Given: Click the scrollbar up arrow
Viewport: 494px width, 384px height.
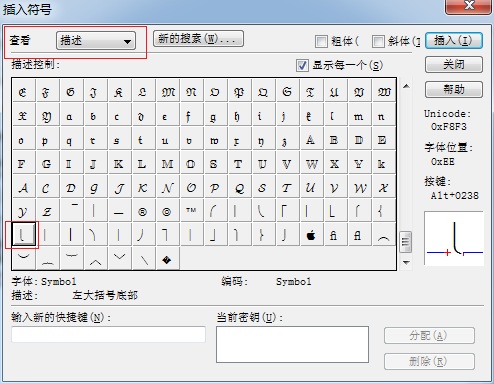Looking at the screenshot, I should [406, 86].
